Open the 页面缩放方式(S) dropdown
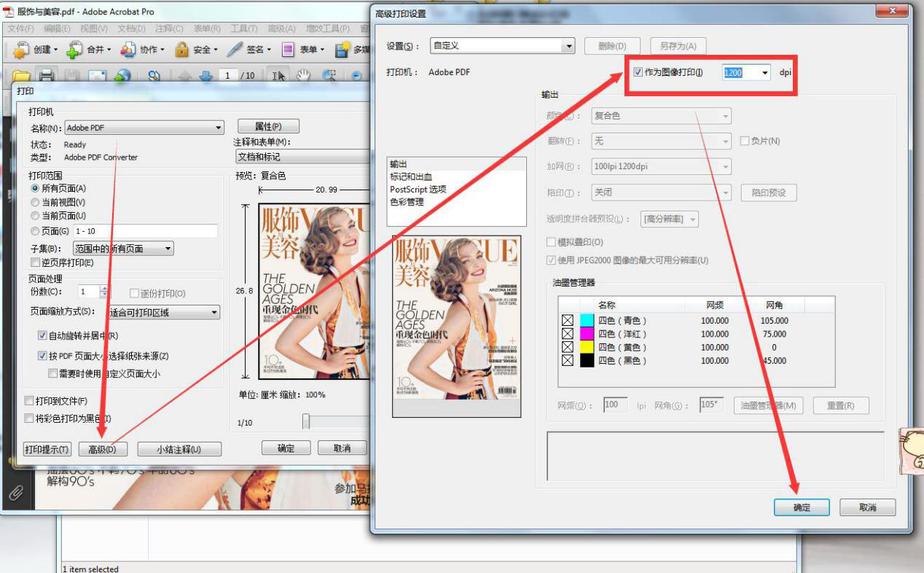 tap(164, 312)
